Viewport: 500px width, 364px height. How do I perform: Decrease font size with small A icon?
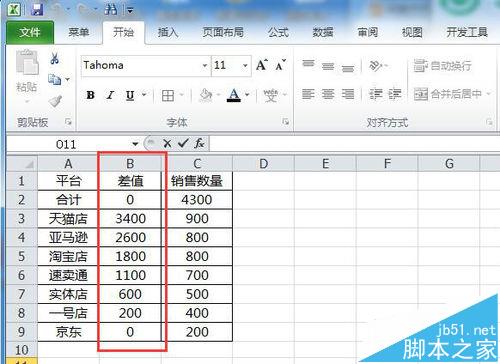[281, 65]
